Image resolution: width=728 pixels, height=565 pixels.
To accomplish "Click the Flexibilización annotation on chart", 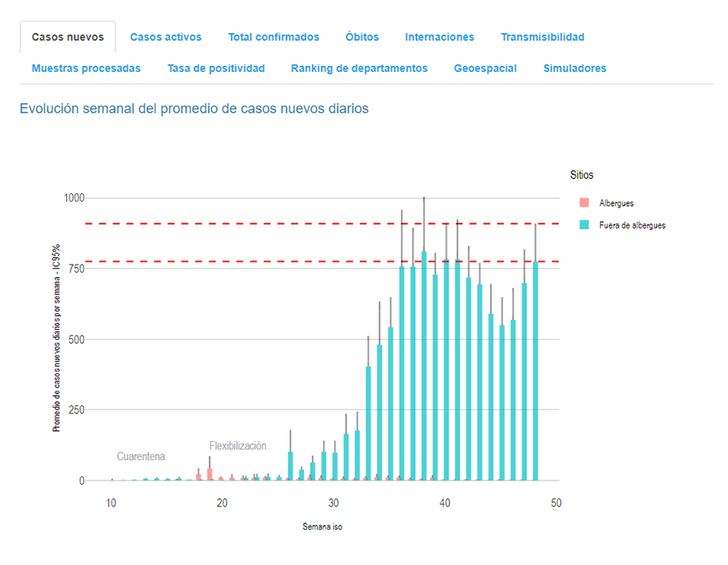I will click(238, 446).
